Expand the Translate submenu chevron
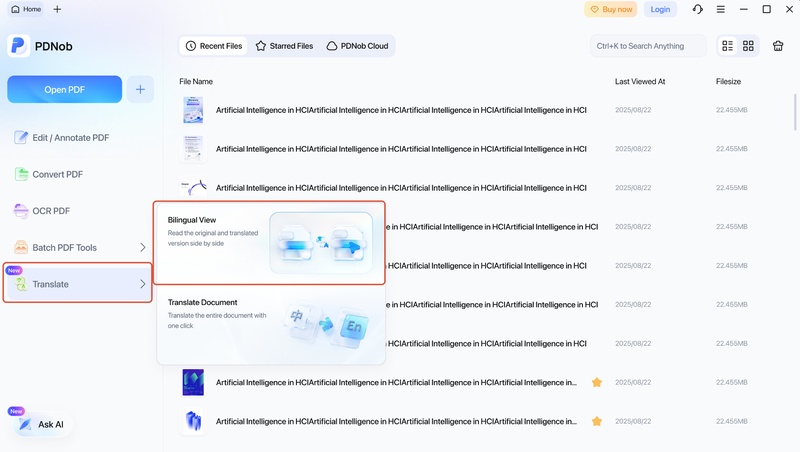The width and height of the screenshot is (800, 452). (143, 284)
